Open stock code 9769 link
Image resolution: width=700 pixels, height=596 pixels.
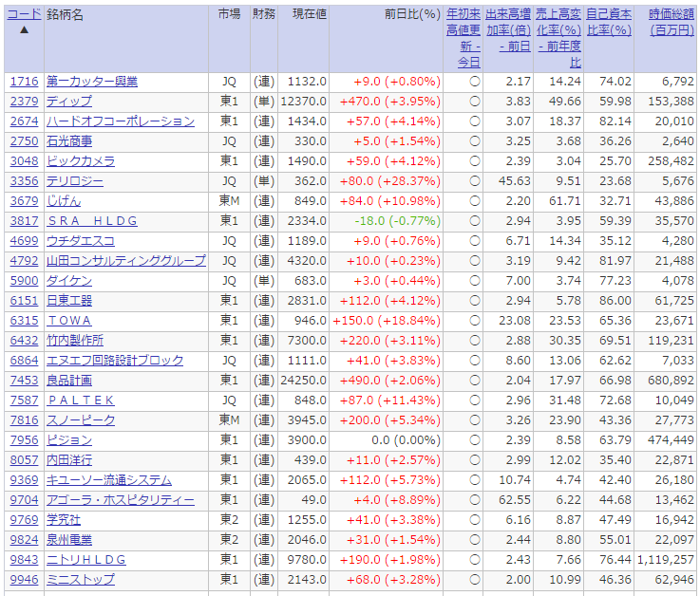[x=24, y=520]
